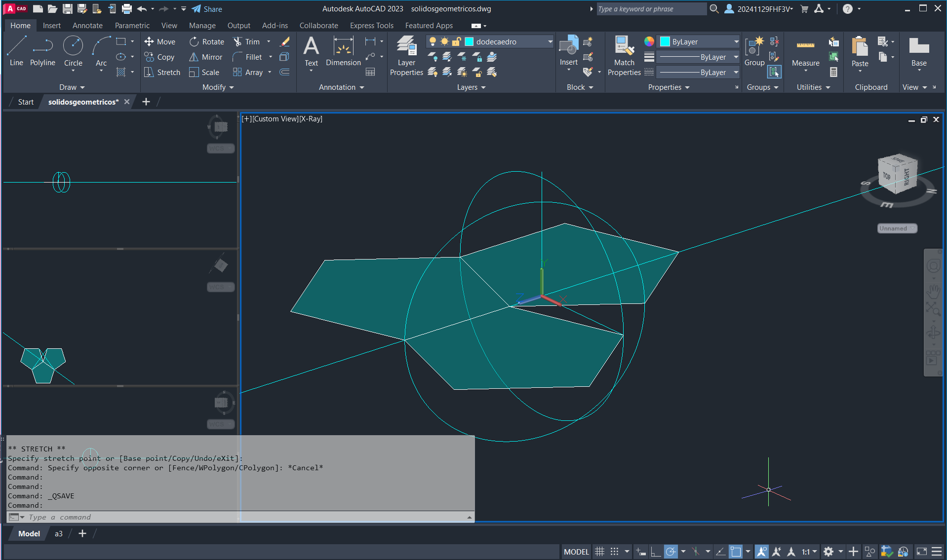This screenshot has width=947, height=560.
Task: Switch to the Annotate ribbon tab
Action: coord(87,26)
